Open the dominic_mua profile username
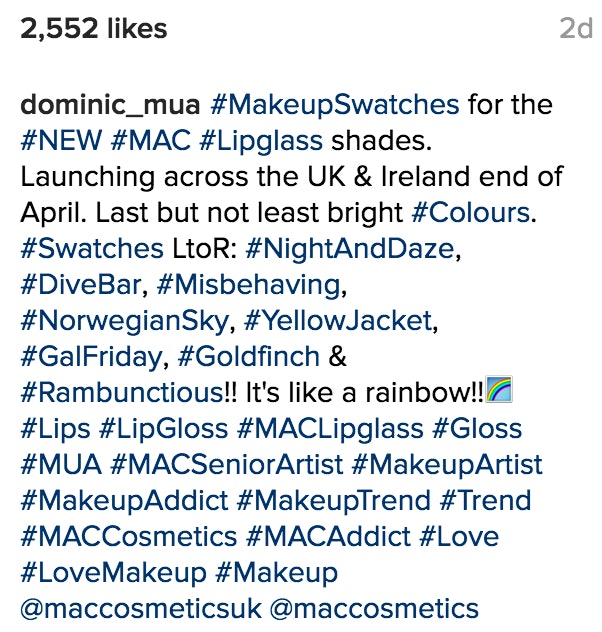Image resolution: width=602 pixels, height=632 pixels. coord(110,105)
